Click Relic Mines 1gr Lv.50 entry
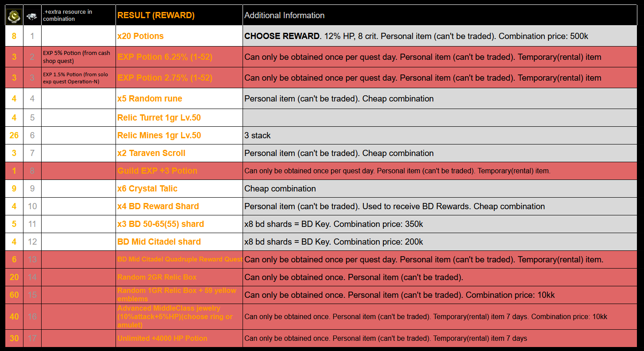The width and height of the screenshot is (644, 351). point(159,136)
